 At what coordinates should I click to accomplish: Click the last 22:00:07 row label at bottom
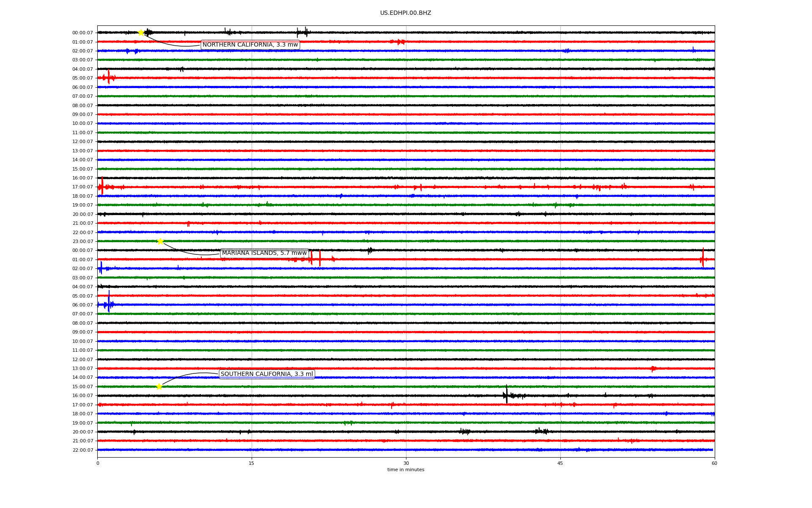click(x=82, y=450)
